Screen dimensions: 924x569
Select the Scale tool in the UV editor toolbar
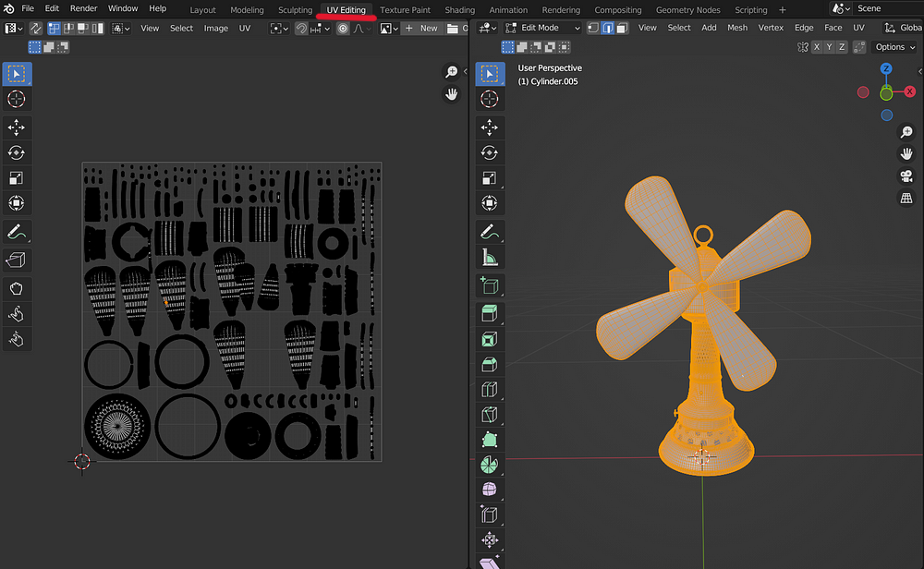pyautogui.click(x=17, y=178)
